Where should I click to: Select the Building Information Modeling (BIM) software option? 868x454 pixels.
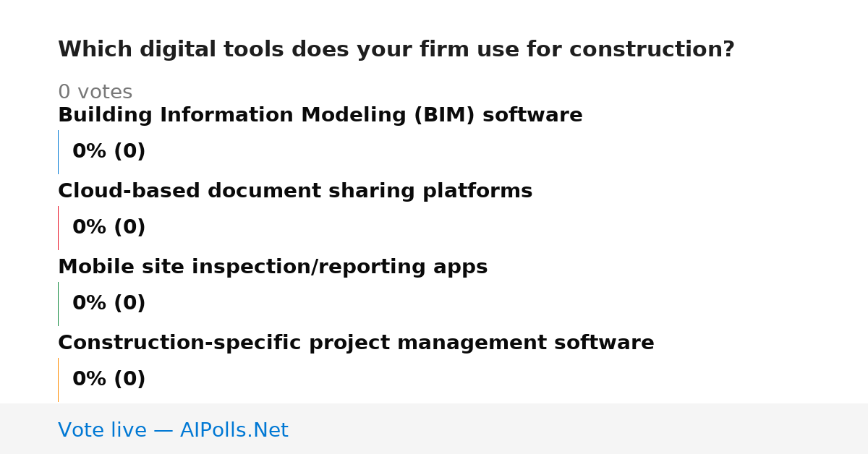tap(320, 116)
